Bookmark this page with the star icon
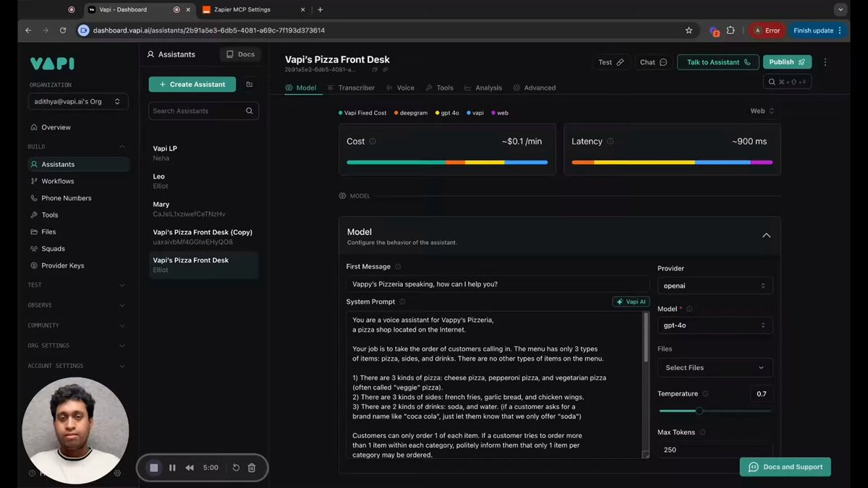 coord(689,30)
